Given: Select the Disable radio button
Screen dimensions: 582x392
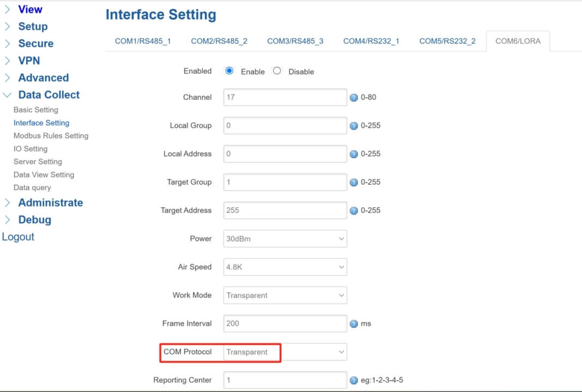Looking at the screenshot, I should coord(277,71).
